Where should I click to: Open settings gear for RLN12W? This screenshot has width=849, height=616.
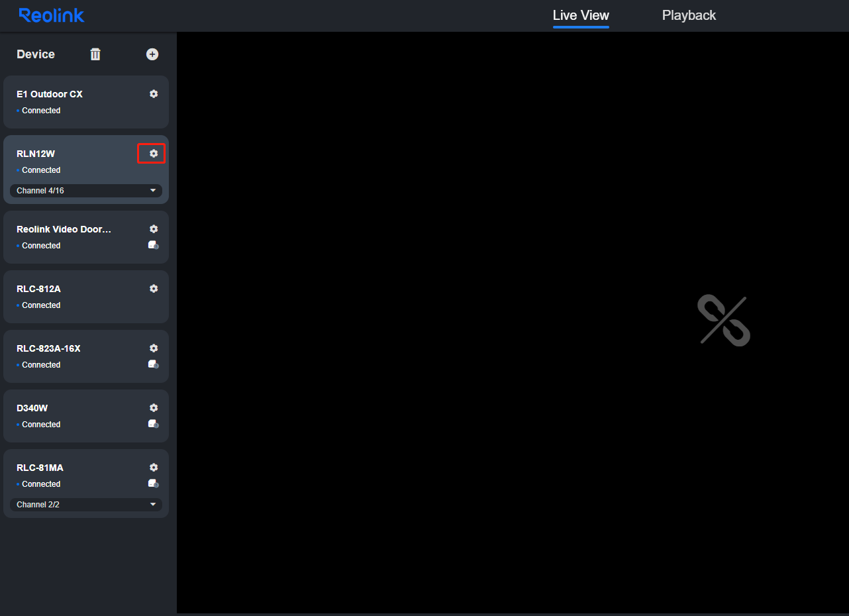tap(154, 154)
